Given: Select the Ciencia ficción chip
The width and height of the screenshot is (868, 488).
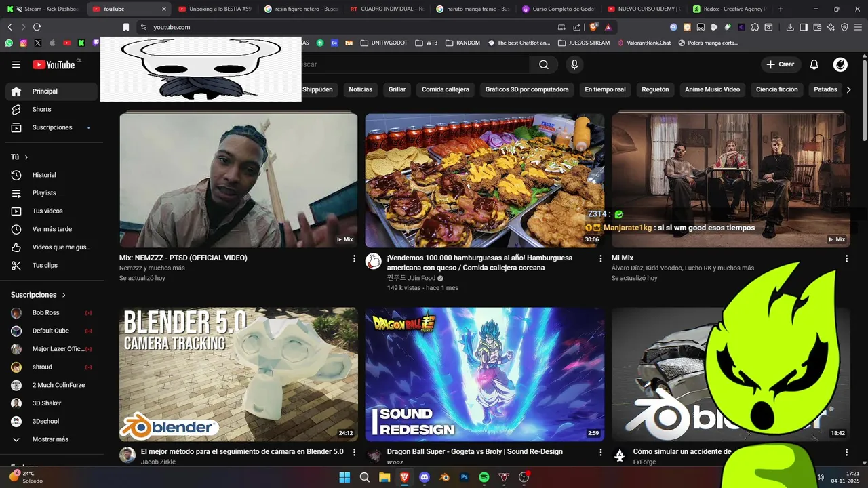Looking at the screenshot, I should tap(777, 89).
